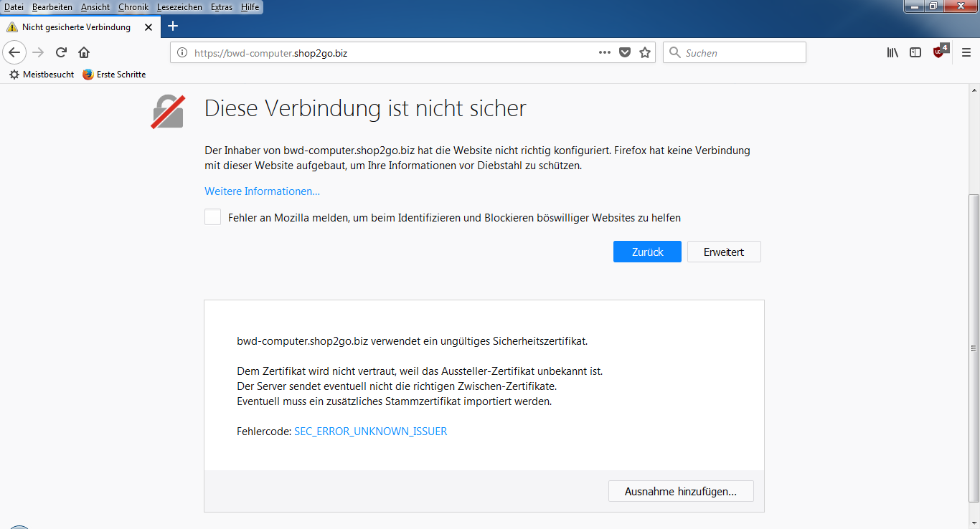Toggle the sidebar view
980x529 pixels.
[x=915, y=52]
